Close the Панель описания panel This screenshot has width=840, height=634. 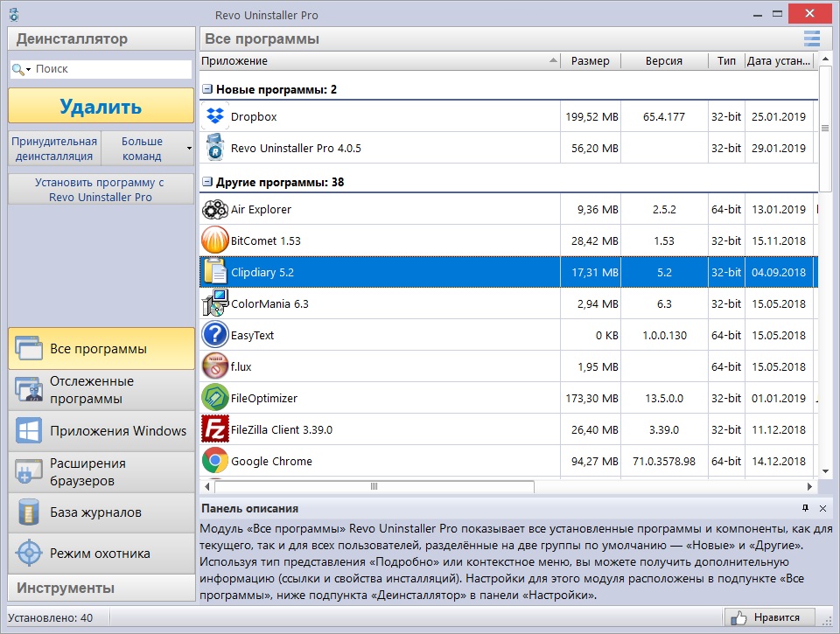point(822,508)
